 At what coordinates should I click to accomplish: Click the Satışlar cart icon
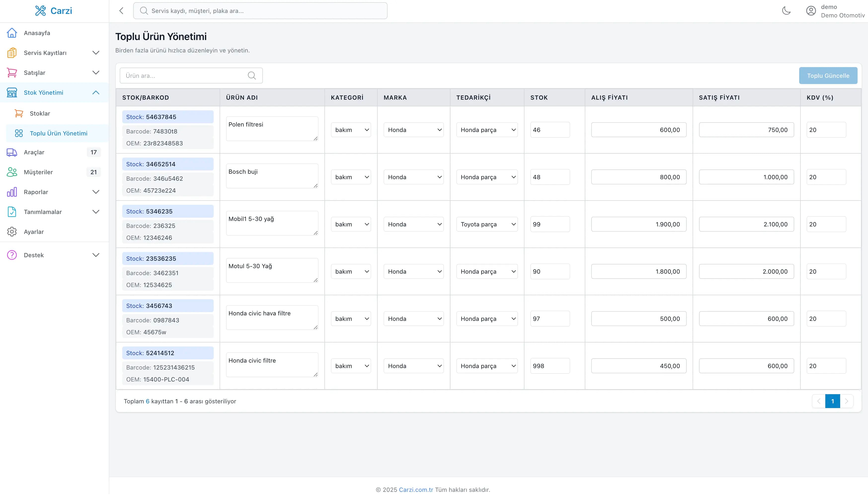(12, 73)
